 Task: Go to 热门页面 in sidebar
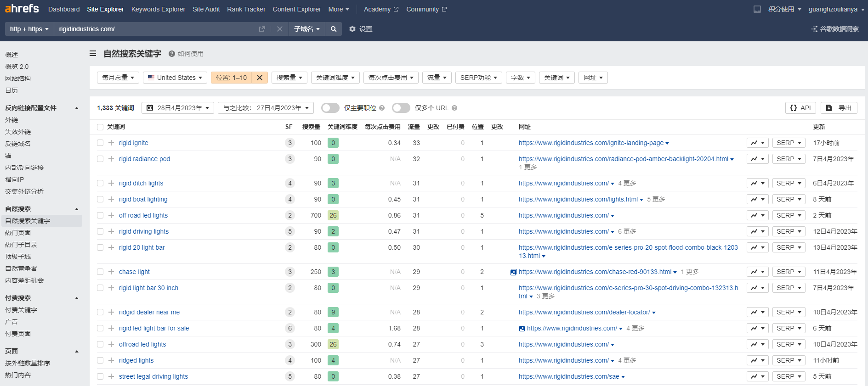pos(18,233)
